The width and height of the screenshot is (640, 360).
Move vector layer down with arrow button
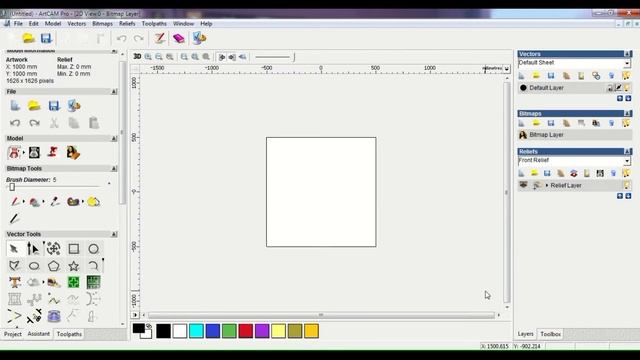(x=628, y=98)
